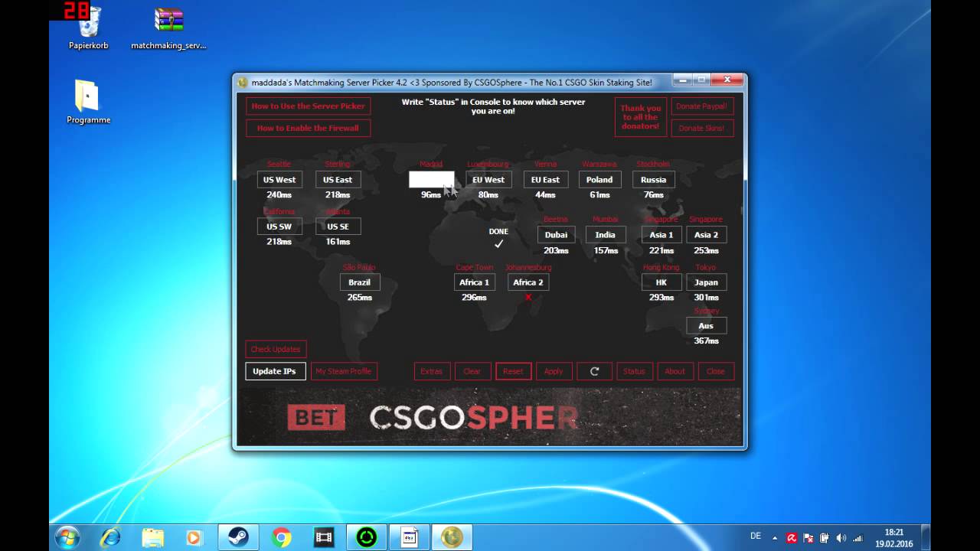Toggle Japan Tokyo server
The width and height of the screenshot is (980, 551).
click(706, 282)
